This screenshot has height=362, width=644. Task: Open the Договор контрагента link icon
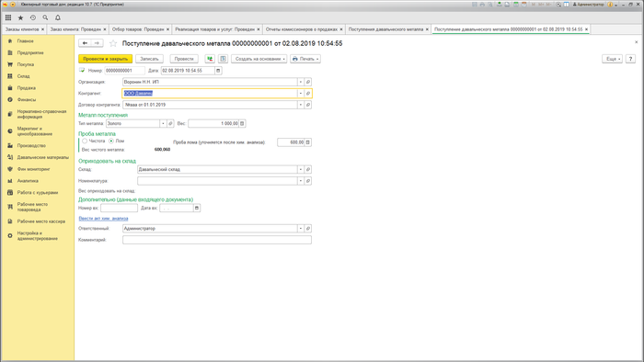(x=307, y=105)
